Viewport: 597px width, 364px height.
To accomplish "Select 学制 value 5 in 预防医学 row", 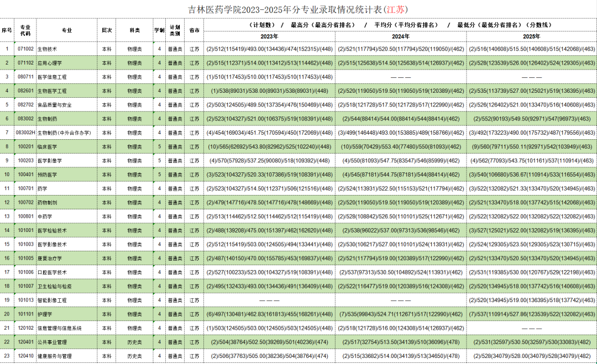I will [160, 175].
